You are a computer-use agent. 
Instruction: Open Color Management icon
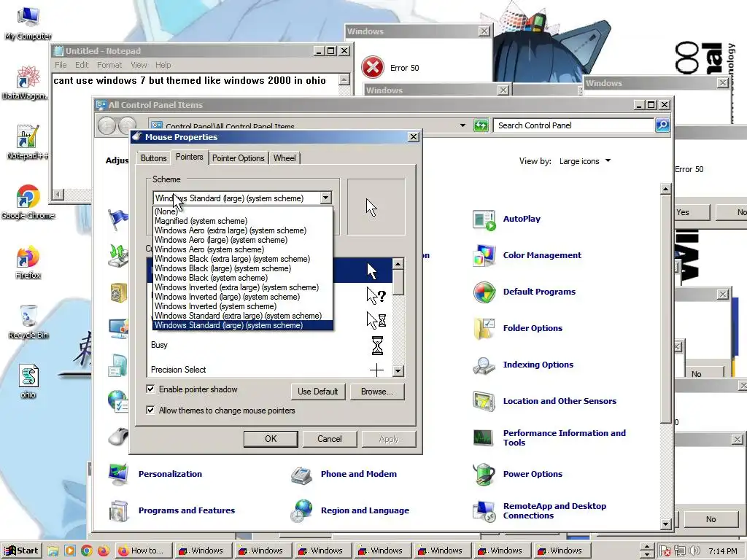click(484, 255)
